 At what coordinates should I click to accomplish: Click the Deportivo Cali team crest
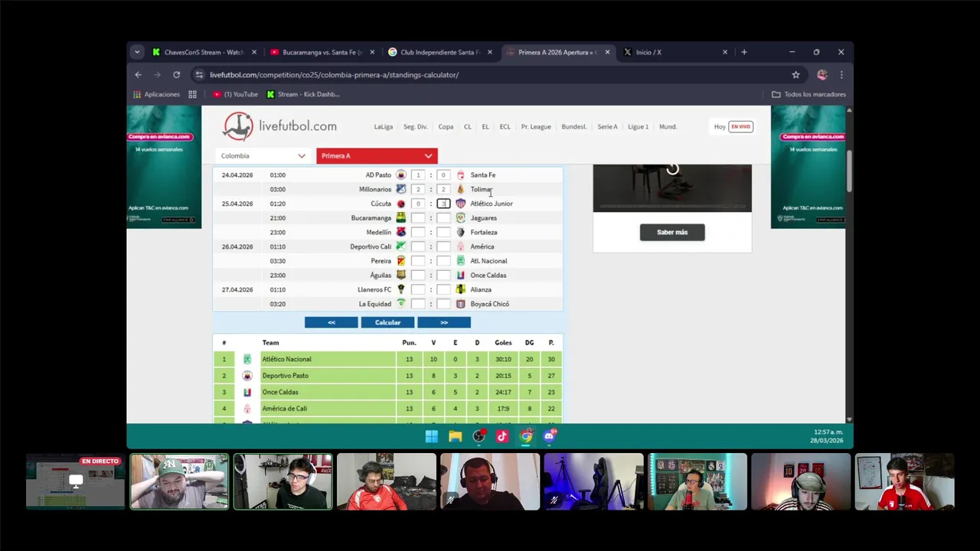point(401,246)
